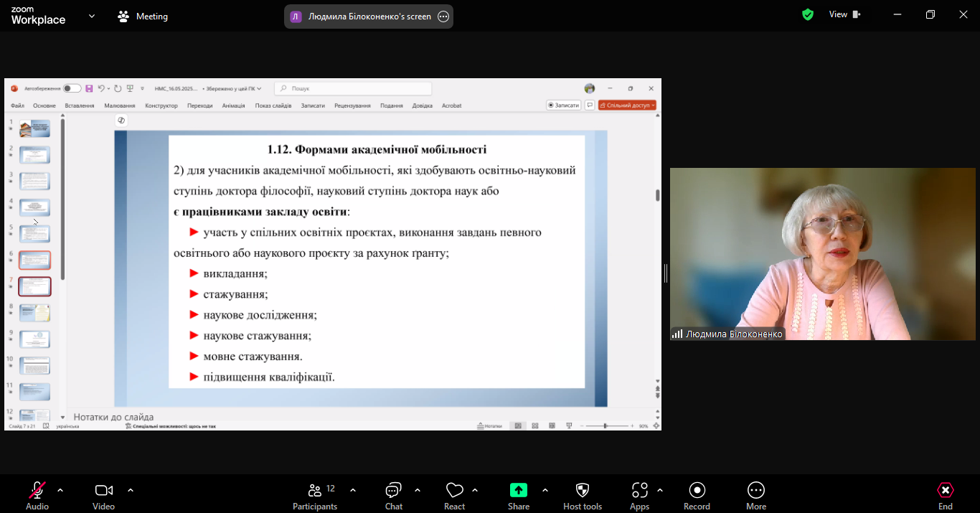Start recording with the Record button
Screen dimensions: 980x513
[697, 494]
